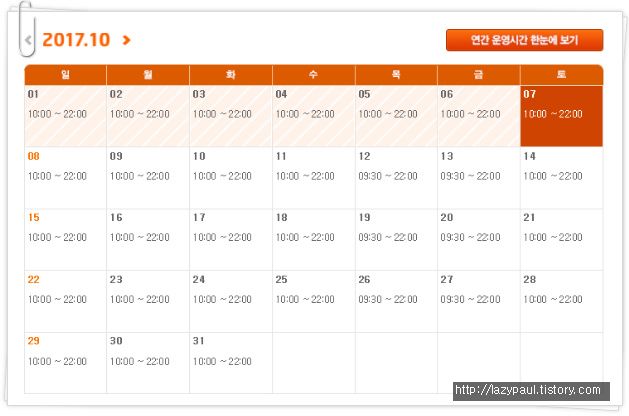Viewport: 629px width, 416px height.
Task: Select Sunday date 29
Action: click(x=65, y=363)
